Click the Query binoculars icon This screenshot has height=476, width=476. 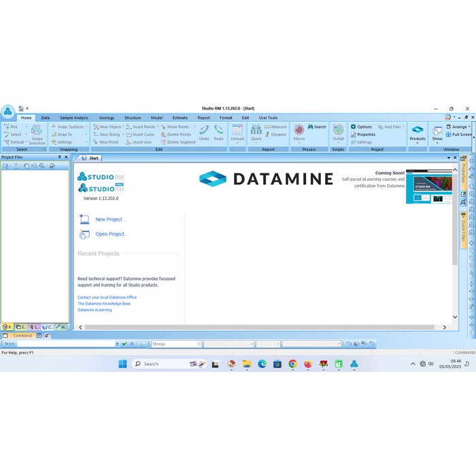tap(256, 130)
